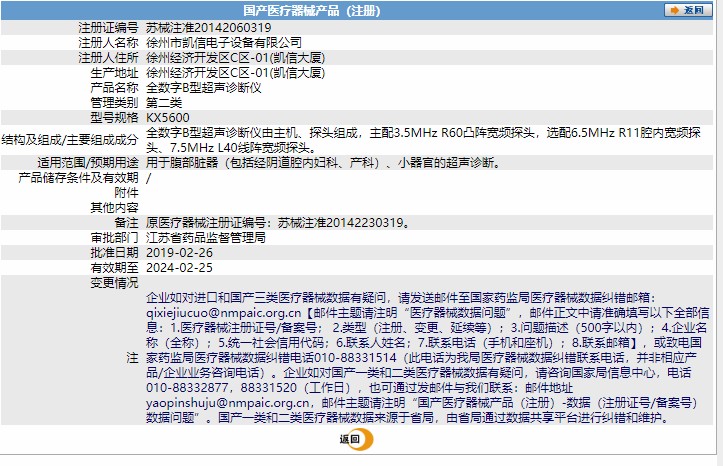Click the 产品名称 label
Viewport: 723px width, 466px height.
pos(114,88)
